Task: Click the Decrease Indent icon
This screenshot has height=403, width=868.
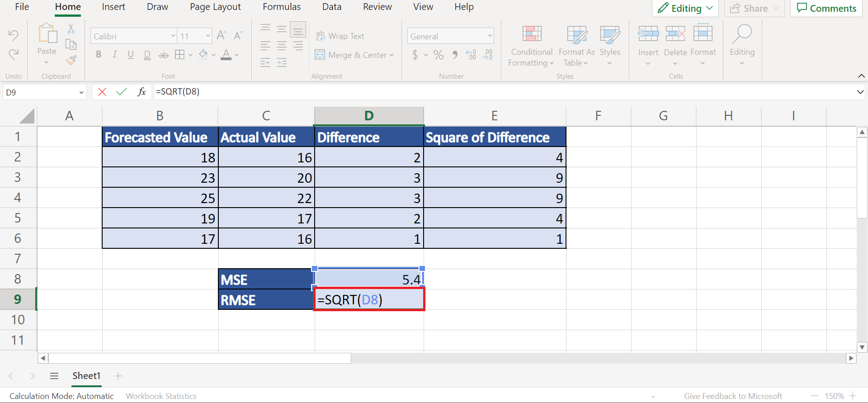Action: (265, 62)
